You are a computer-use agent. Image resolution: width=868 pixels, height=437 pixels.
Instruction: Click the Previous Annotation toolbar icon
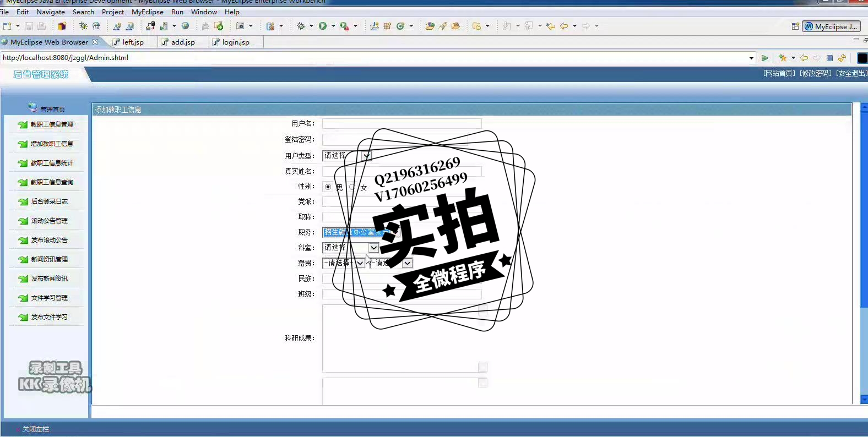(529, 26)
